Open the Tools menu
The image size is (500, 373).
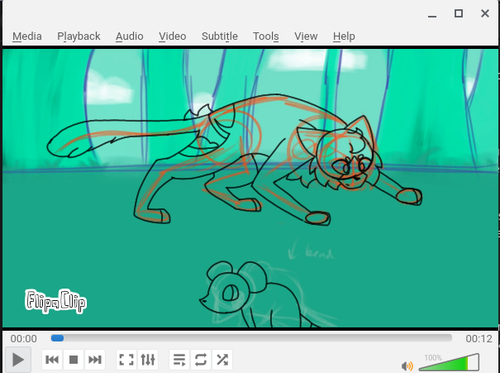coord(266,36)
